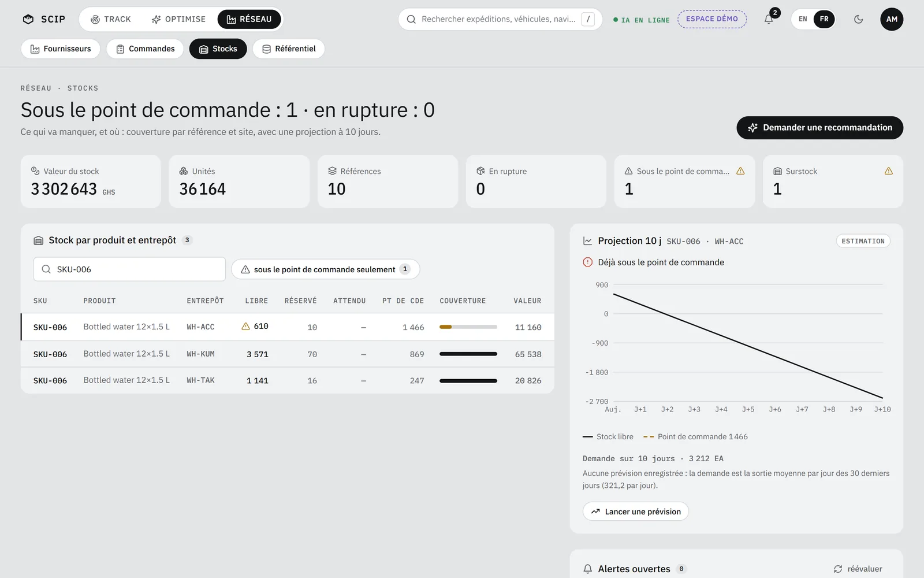Click the SCIP logo
The width and height of the screenshot is (924, 578).
coord(44,19)
